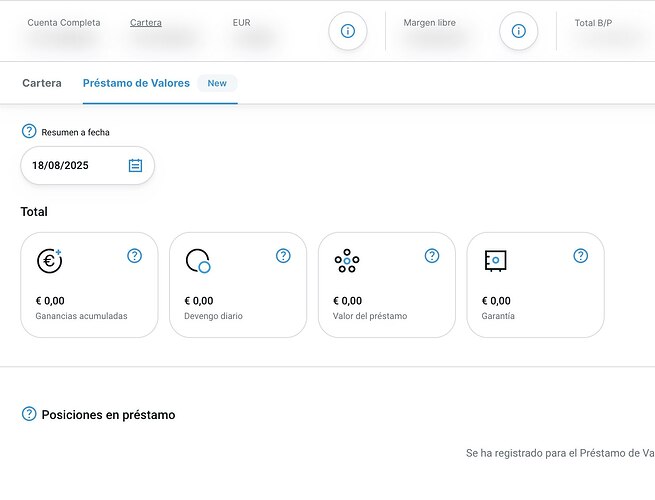The image size is (655, 500).
Task: Switch to the Cartera tab
Action: point(42,83)
